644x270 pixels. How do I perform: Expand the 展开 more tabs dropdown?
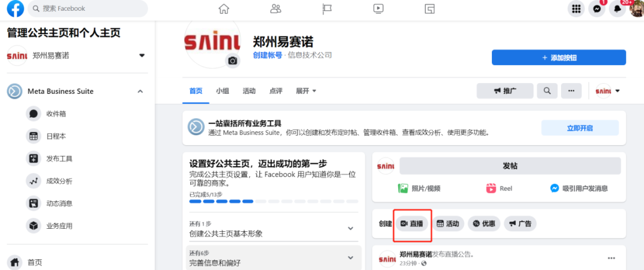point(306,91)
